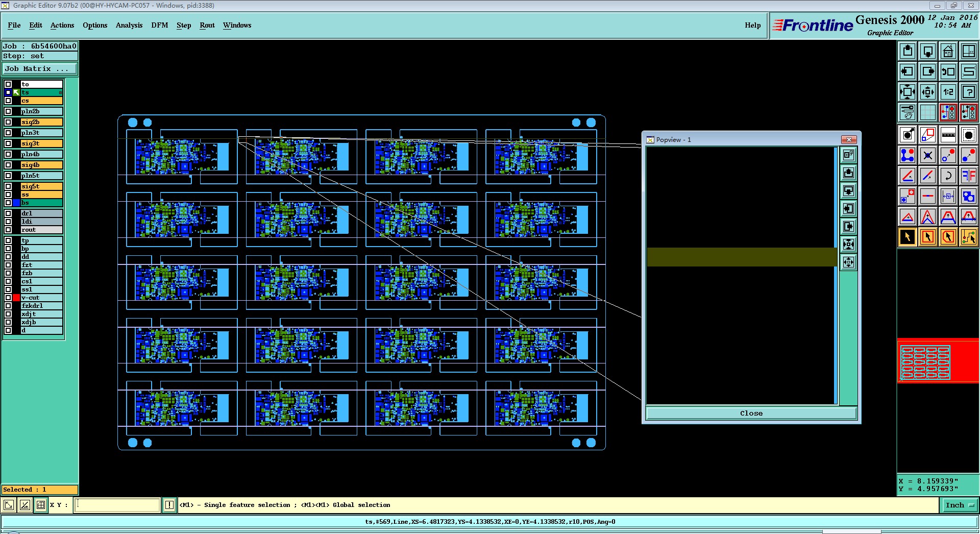Click the delete feature X icon

tap(928, 155)
